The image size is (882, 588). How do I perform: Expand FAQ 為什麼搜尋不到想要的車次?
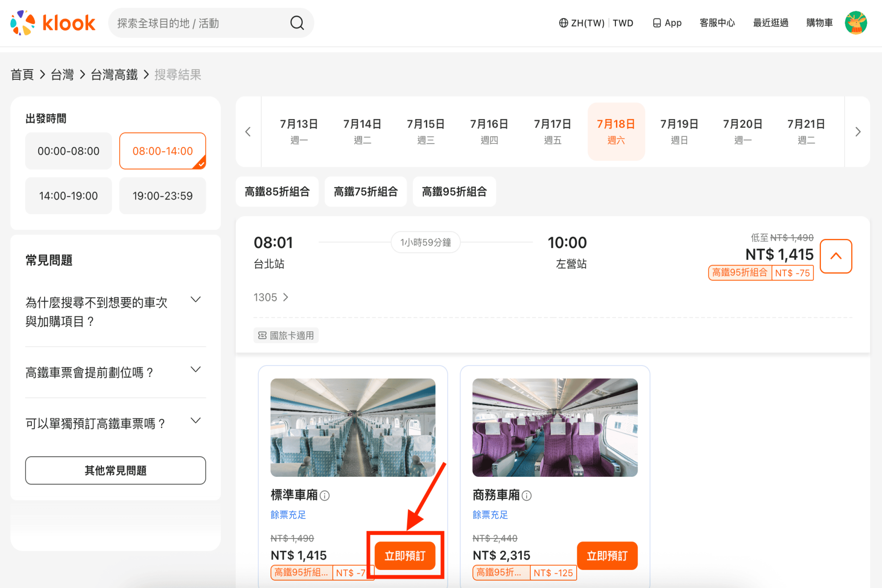pyautogui.click(x=116, y=312)
